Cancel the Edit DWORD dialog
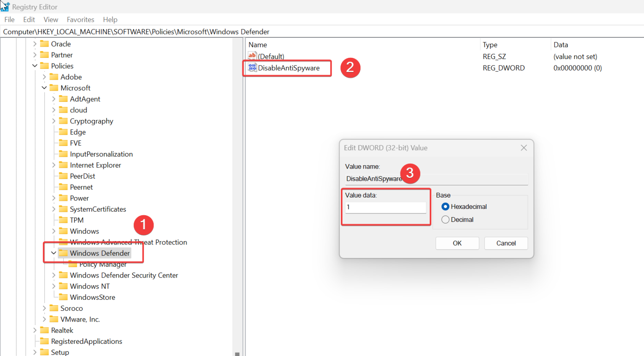 pos(506,243)
